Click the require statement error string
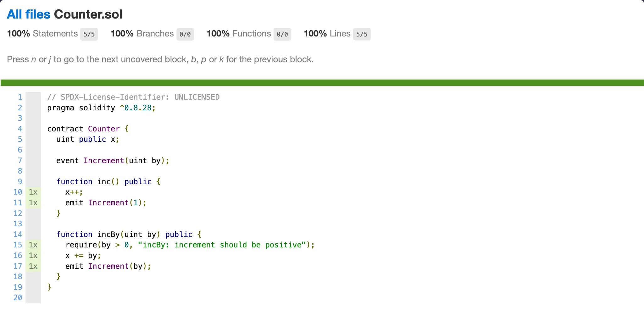Viewport: 644px width, 315px height. coord(222,245)
